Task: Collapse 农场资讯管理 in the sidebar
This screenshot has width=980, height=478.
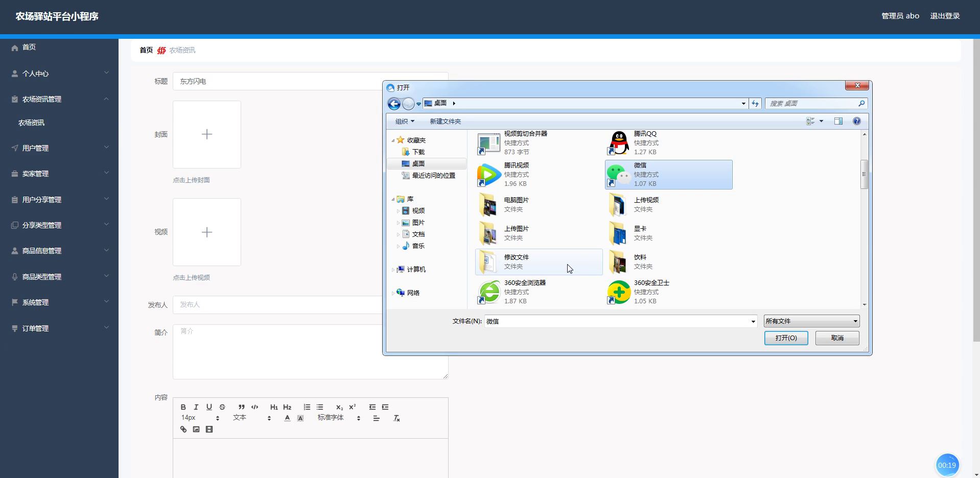Action: [x=59, y=99]
